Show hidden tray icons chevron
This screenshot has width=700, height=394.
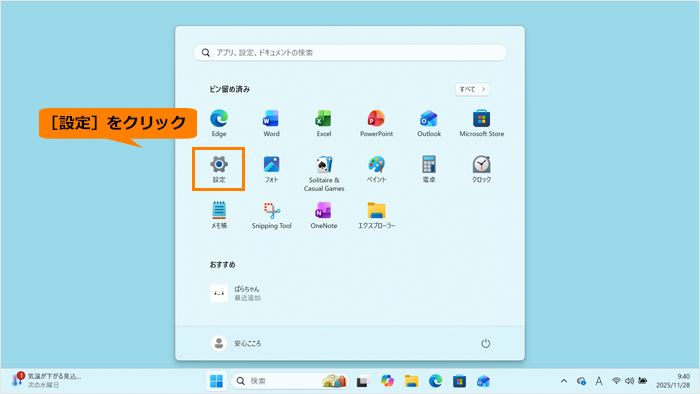pyautogui.click(x=564, y=381)
